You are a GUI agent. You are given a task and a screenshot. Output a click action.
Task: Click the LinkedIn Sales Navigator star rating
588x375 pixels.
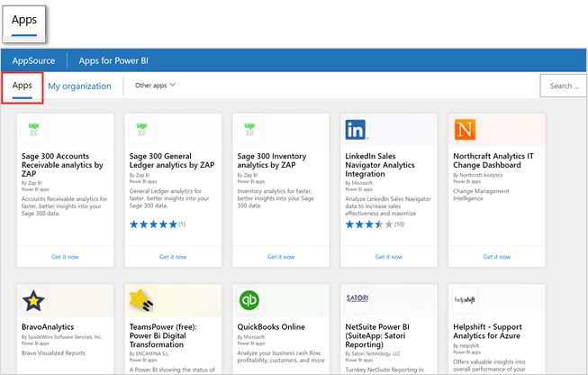click(x=369, y=224)
